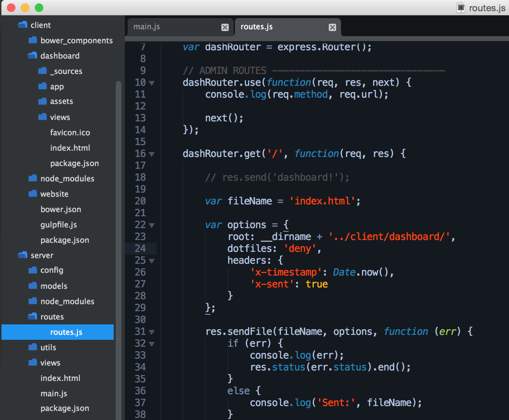
Task: Click the client folder icon
Action: (23, 25)
